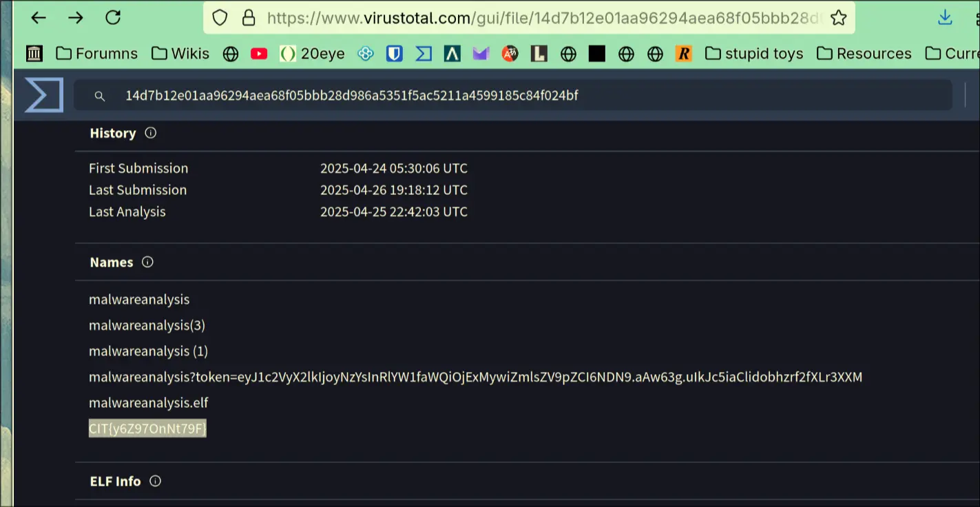The height and width of the screenshot is (507, 980).
Task: Open the 20eye bookmark
Action: point(313,54)
